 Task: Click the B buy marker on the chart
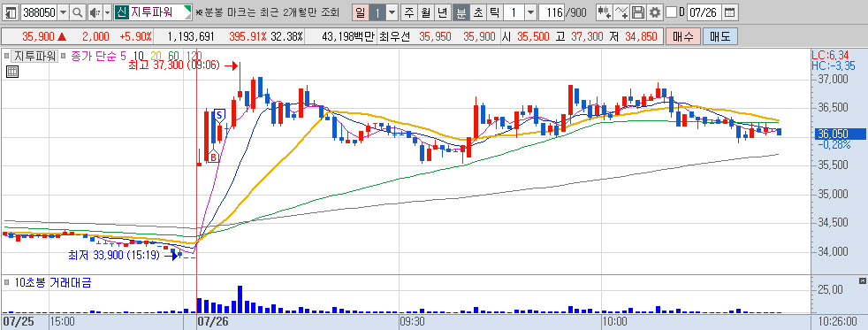[213, 157]
